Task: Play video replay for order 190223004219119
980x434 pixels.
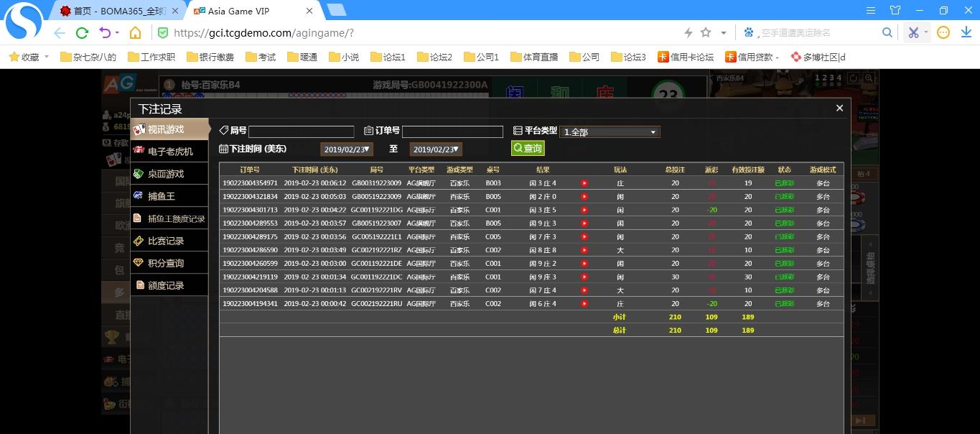Action: 584,277
